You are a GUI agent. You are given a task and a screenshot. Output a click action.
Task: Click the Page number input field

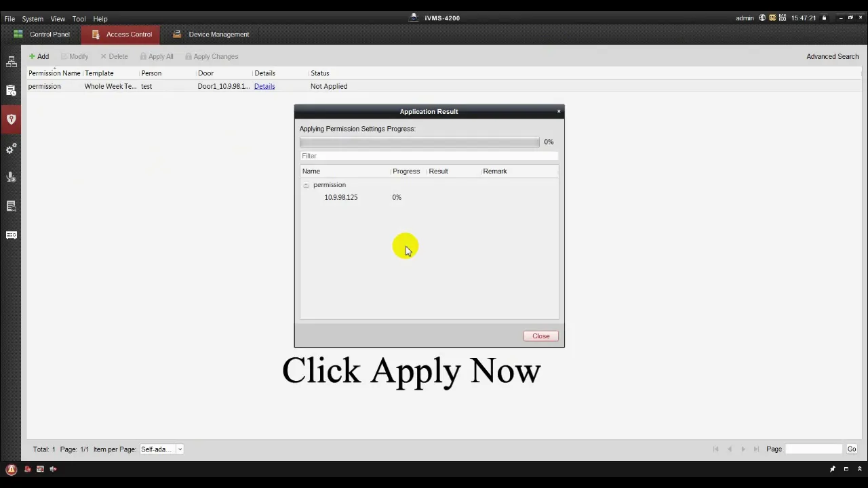(x=813, y=449)
